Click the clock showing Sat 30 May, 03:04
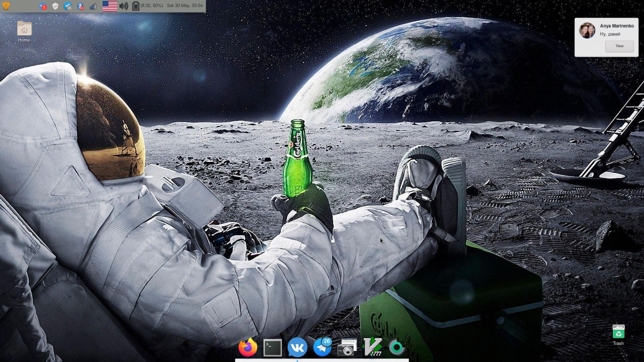This screenshot has height=362, width=644. click(x=185, y=6)
